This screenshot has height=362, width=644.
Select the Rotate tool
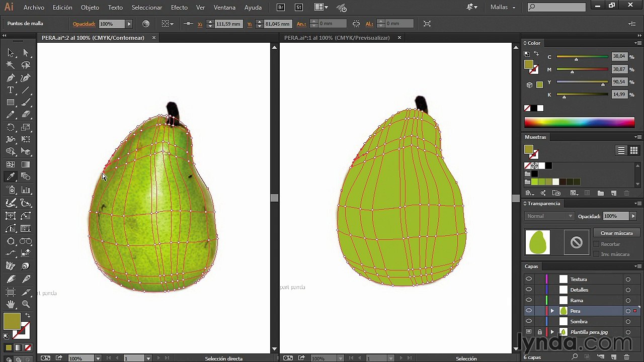11,127
